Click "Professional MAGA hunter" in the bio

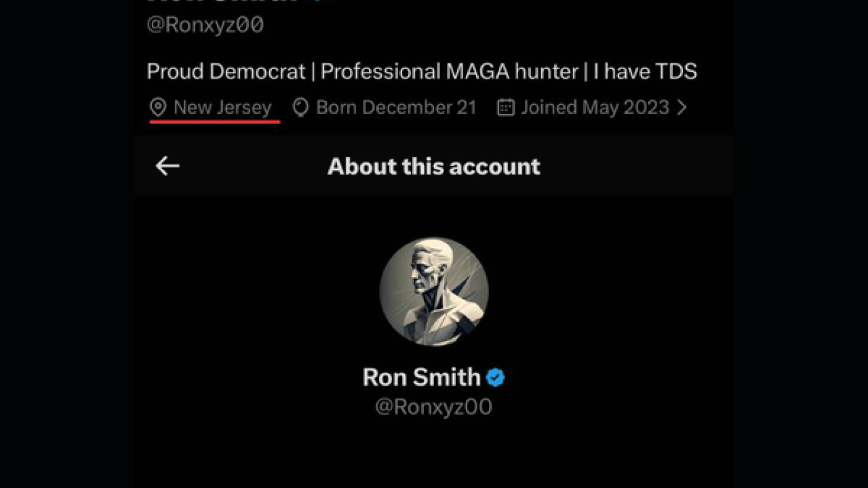point(449,72)
